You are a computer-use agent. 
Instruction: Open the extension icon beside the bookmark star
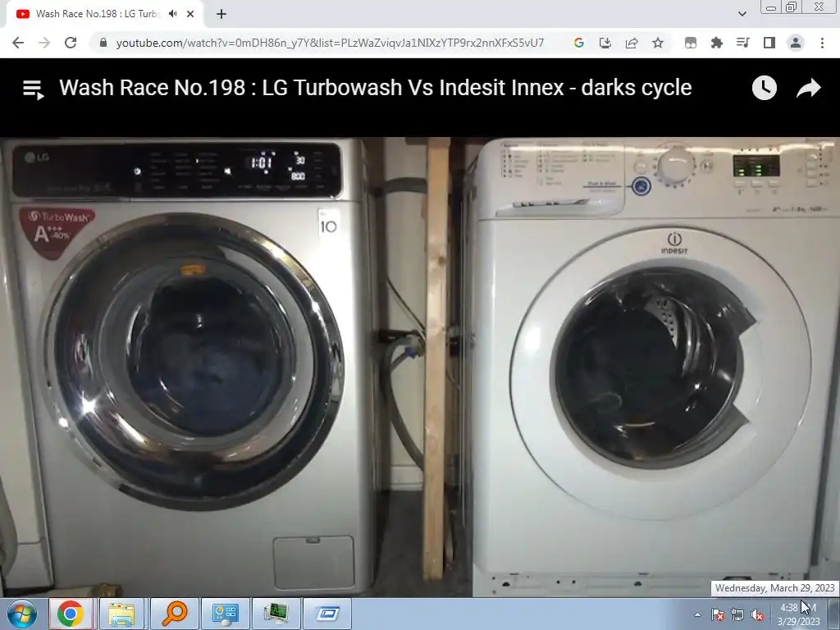point(691,43)
